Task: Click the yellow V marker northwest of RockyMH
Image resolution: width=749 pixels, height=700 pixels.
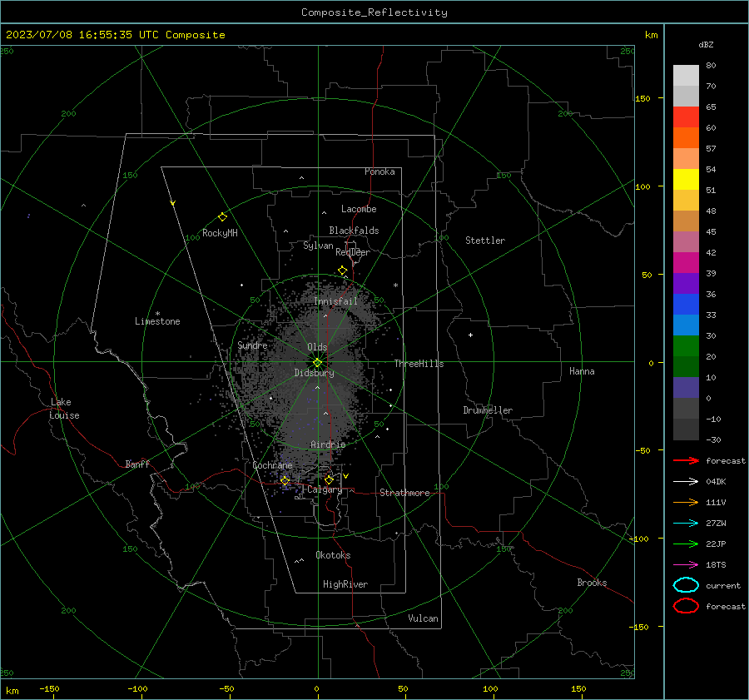Action: coord(173,203)
